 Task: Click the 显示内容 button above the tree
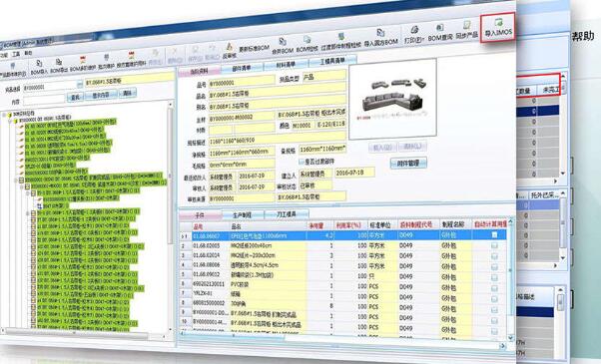tap(101, 95)
